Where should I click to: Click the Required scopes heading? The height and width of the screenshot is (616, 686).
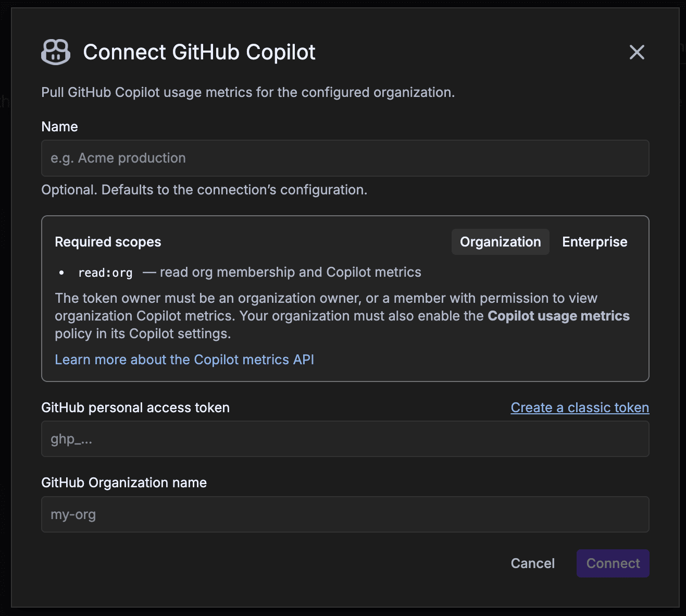click(108, 242)
